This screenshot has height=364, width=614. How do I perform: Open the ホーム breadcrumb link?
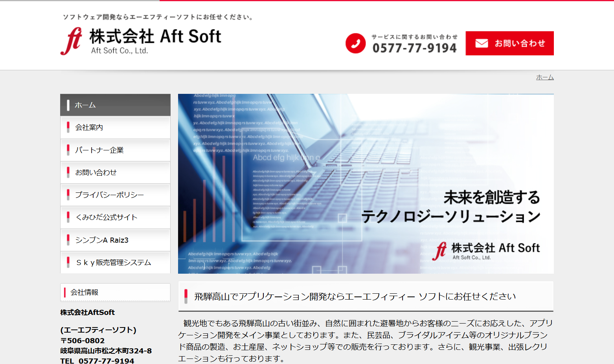click(x=544, y=77)
